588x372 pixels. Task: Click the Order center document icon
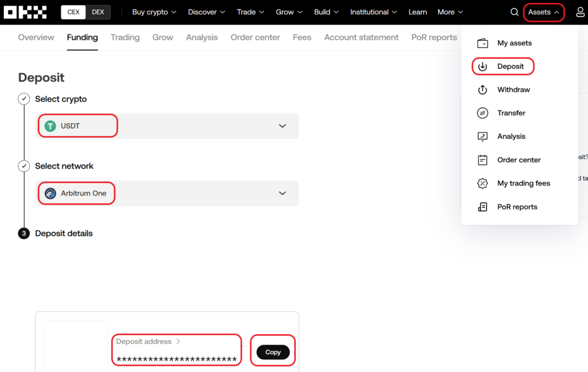pos(482,160)
